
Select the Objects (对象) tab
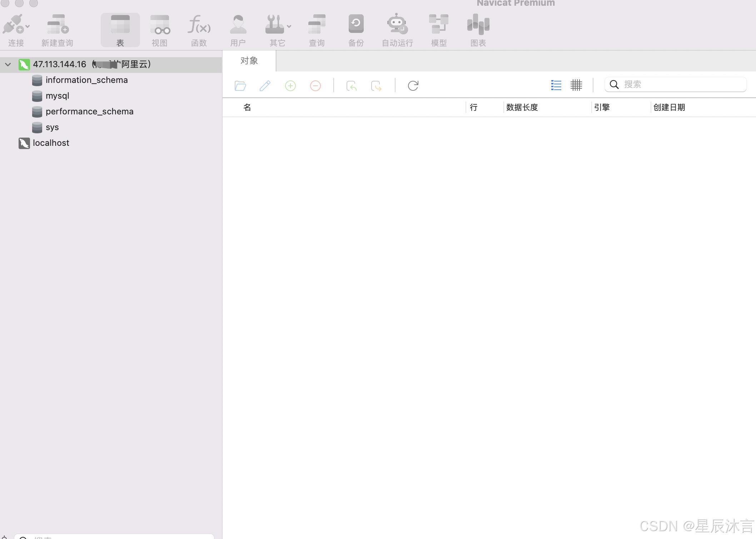pyautogui.click(x=249, y=61)
